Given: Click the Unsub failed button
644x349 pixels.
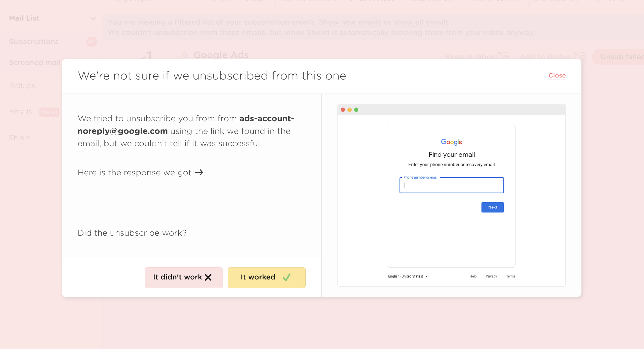Looking at the screenshot, I should 620,57.
